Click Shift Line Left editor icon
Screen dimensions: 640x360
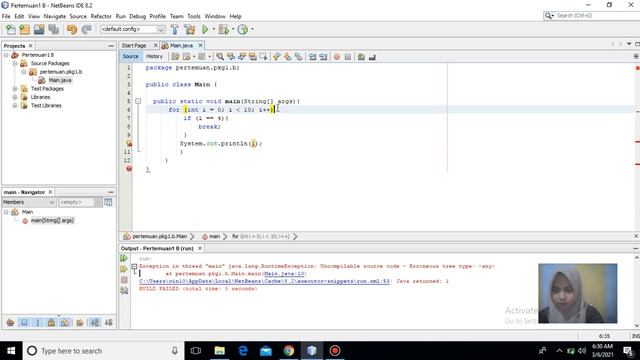coord(313,57)
